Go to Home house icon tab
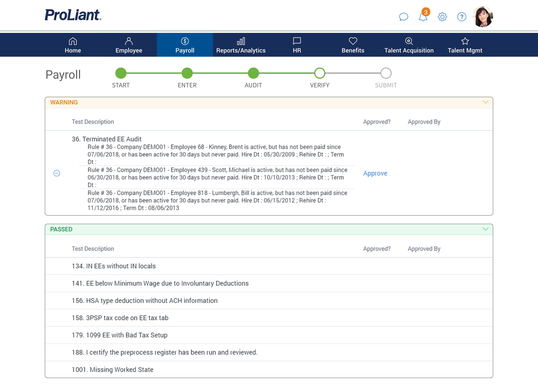Screen dimensions: 538x392 (73, 45)
